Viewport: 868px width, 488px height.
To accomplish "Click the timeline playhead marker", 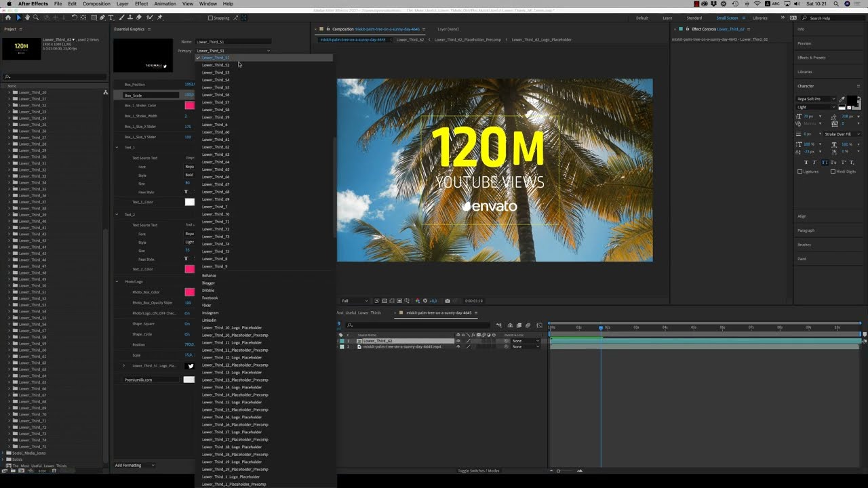I will (x=601, y=327).
